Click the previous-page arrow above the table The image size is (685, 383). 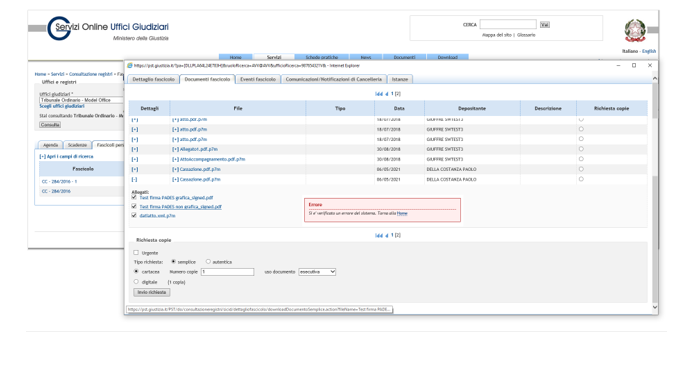tap(387, 94)
